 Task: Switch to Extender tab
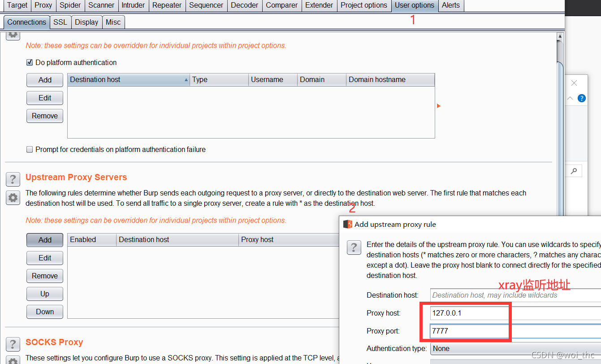click(x=319, y=5)
